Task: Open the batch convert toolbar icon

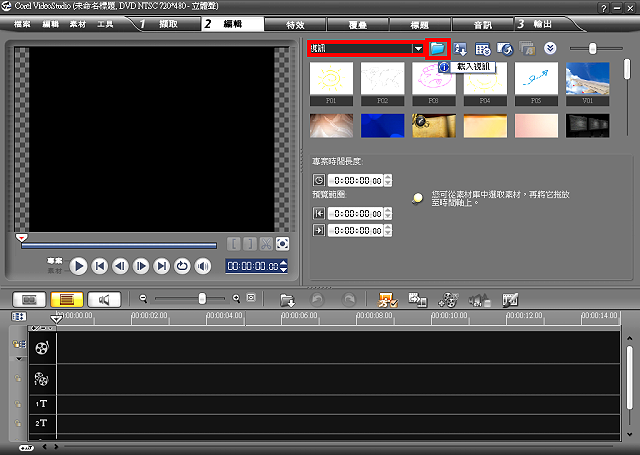Action: coord(418,300)
